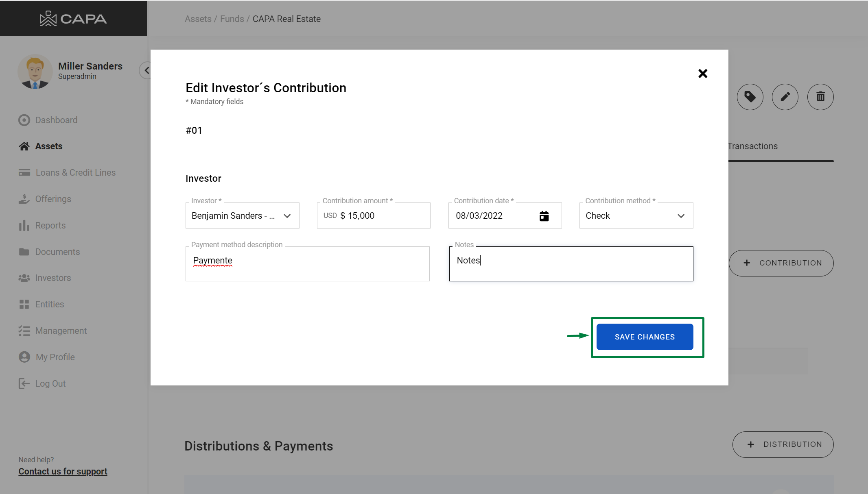
Task: Click the tag icon button
Action: [750, 97]
